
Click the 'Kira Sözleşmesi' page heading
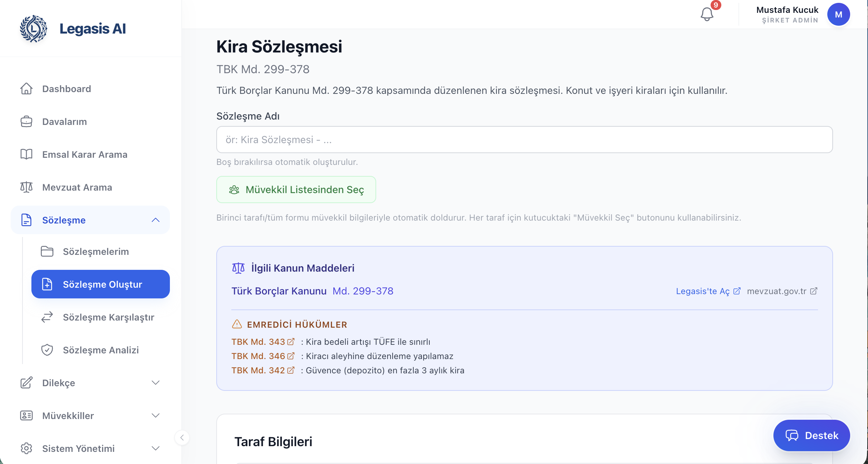pyautogui.click(x=279, y=46)
